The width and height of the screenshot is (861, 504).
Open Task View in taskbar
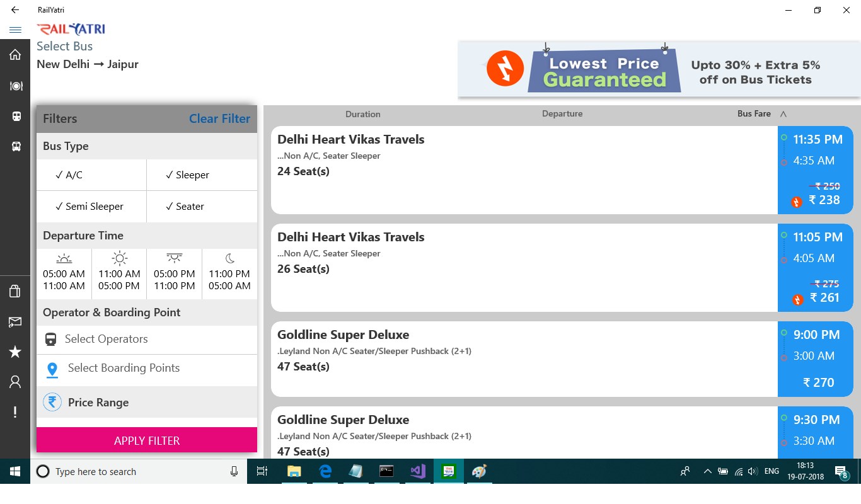[262, 471]
